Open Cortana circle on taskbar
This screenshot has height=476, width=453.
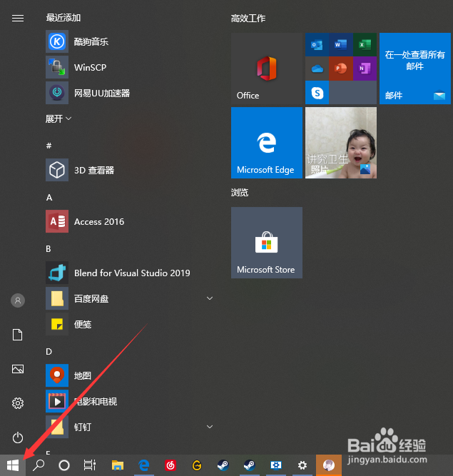point(64,465)
